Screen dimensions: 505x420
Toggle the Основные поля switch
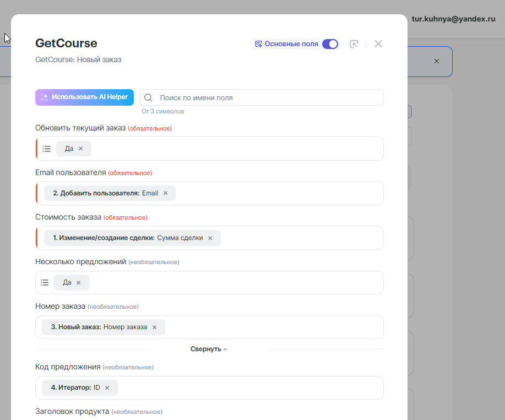coord(330,44)
